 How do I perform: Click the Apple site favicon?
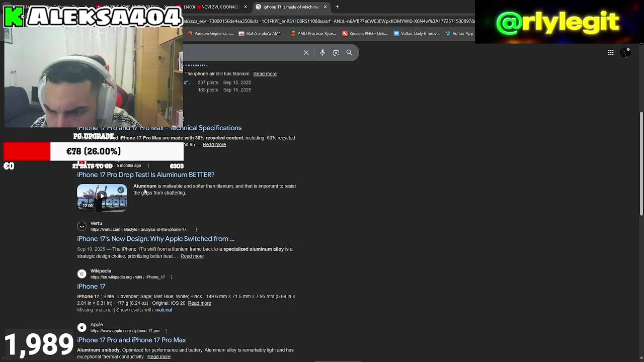click(x=82, y=328)
